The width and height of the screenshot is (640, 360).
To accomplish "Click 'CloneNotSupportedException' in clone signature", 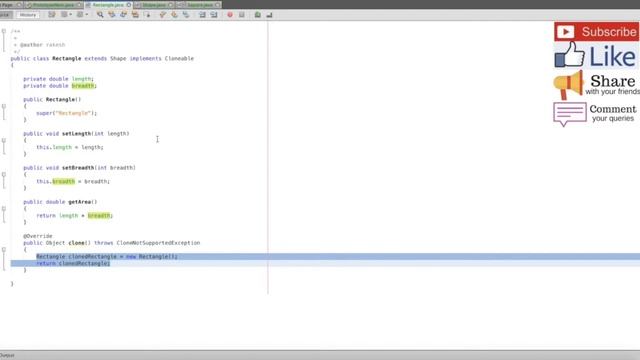I will pos(158,243).
